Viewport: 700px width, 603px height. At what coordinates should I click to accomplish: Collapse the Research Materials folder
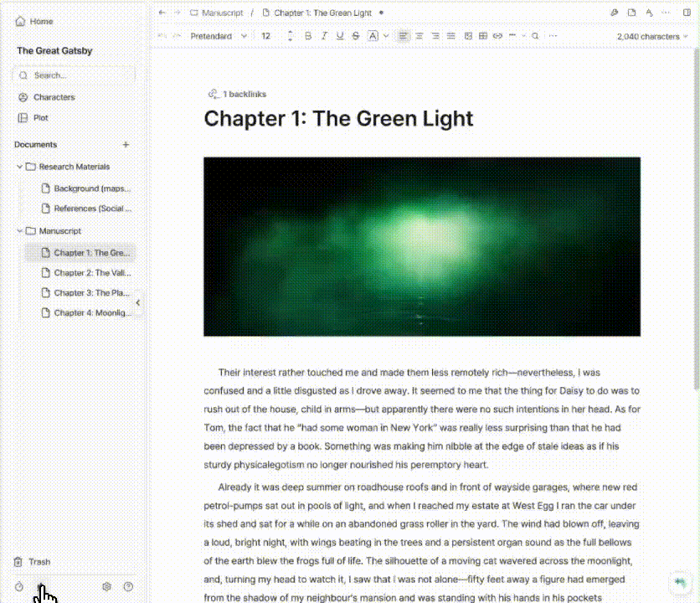[x=18, y=167]
